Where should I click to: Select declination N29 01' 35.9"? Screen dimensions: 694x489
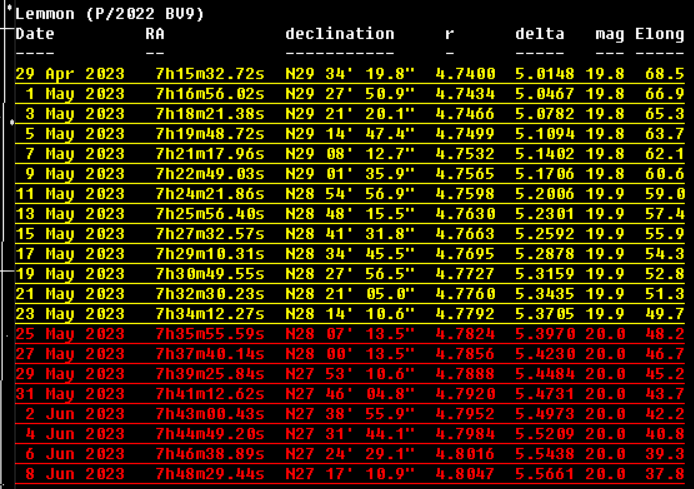point(350,173)
